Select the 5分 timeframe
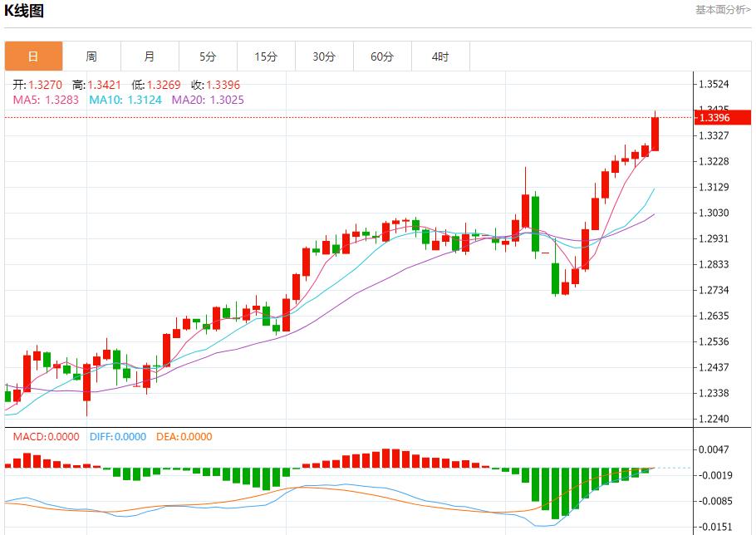 click(208, 56)
